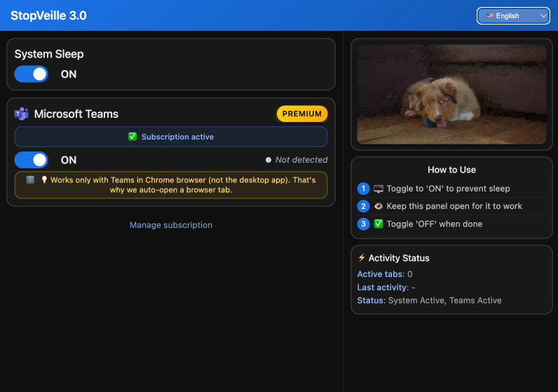558x392 pixels.
Task: Click the Active tabs count label
Action: click(x=381, y=274)
